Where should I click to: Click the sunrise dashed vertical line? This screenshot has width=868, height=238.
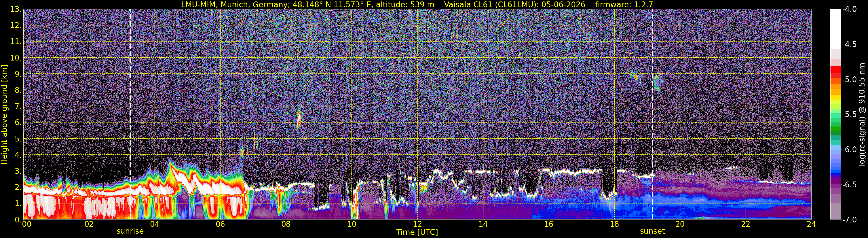point(130,114)
